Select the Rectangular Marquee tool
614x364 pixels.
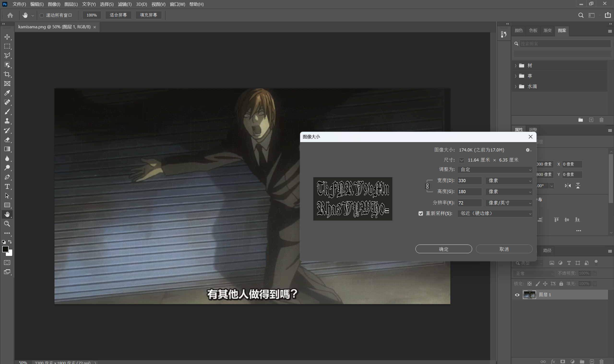(x=7, y=46)
